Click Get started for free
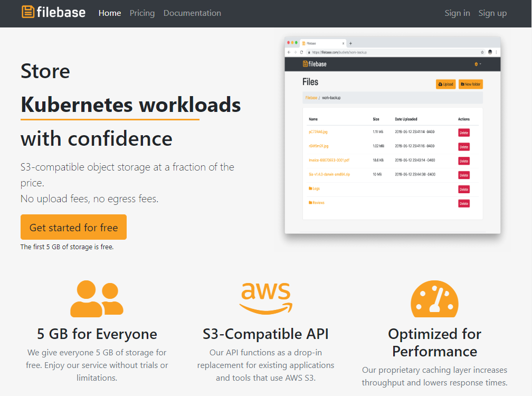The height and width of the screenshot is (396, 532). click(x=73, y=227)
